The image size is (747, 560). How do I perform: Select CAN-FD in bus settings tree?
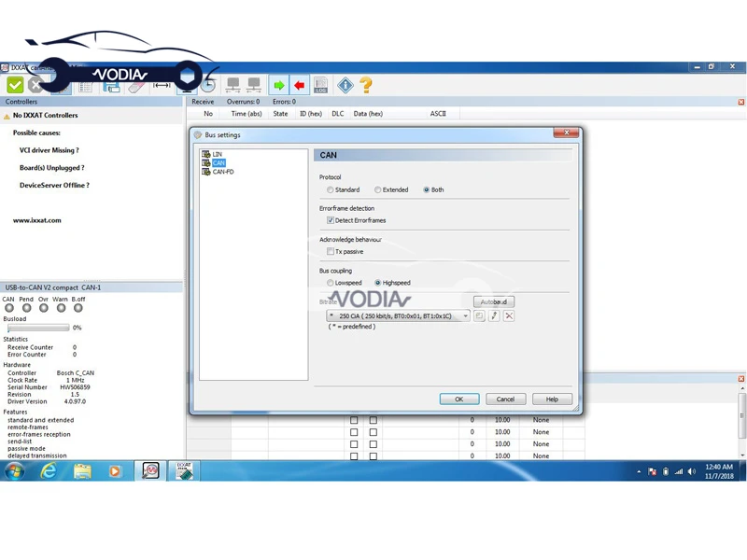(223, 172)
